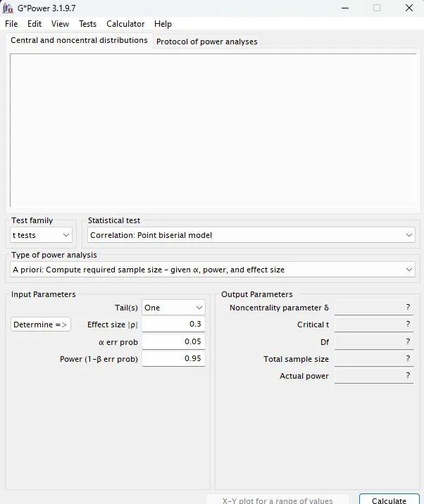Switch to Central and noncentral distributions tab
424x504 pixels.
79,41
